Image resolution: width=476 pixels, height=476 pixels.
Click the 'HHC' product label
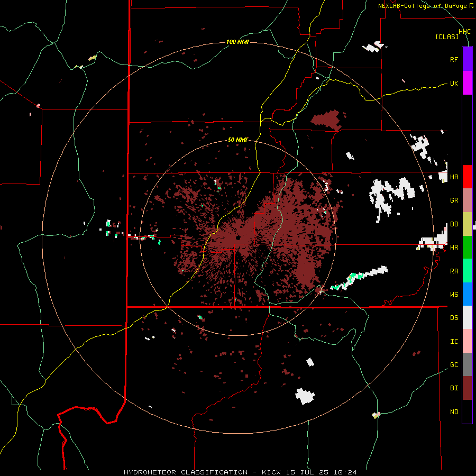pyautogui.click(x=464, y=32)
